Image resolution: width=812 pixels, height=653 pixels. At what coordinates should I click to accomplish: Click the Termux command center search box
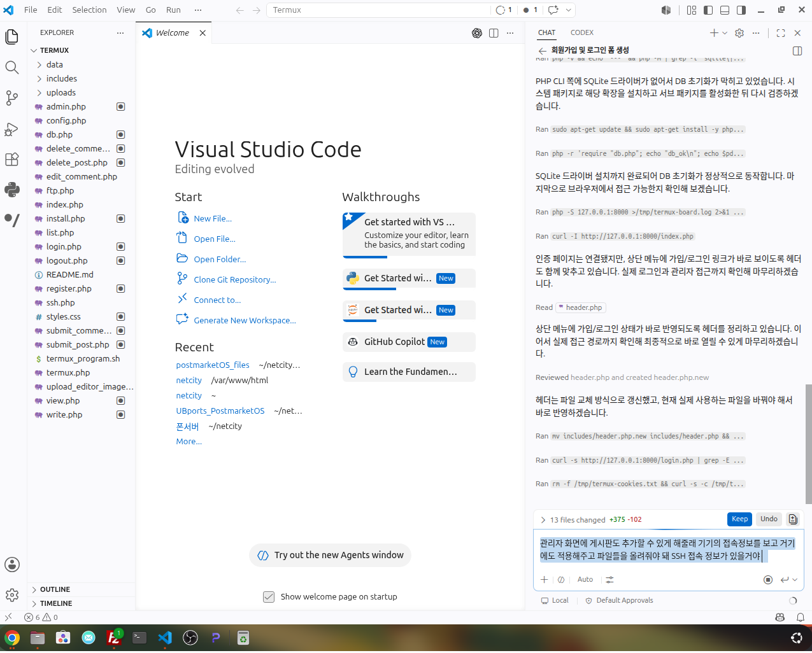[379, 10]
